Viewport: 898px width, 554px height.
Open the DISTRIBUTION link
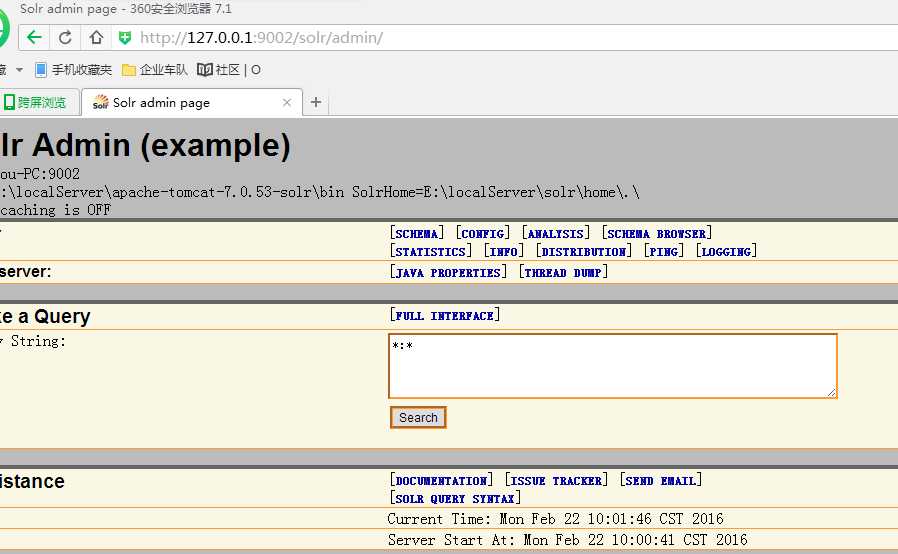(x=584, y=252)
